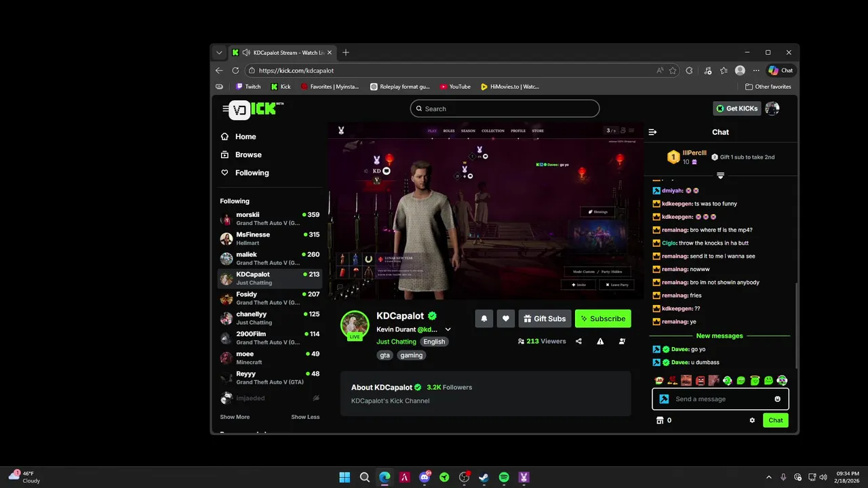
Task: Open maliek channel in Following list
Action: pos(270,258)
